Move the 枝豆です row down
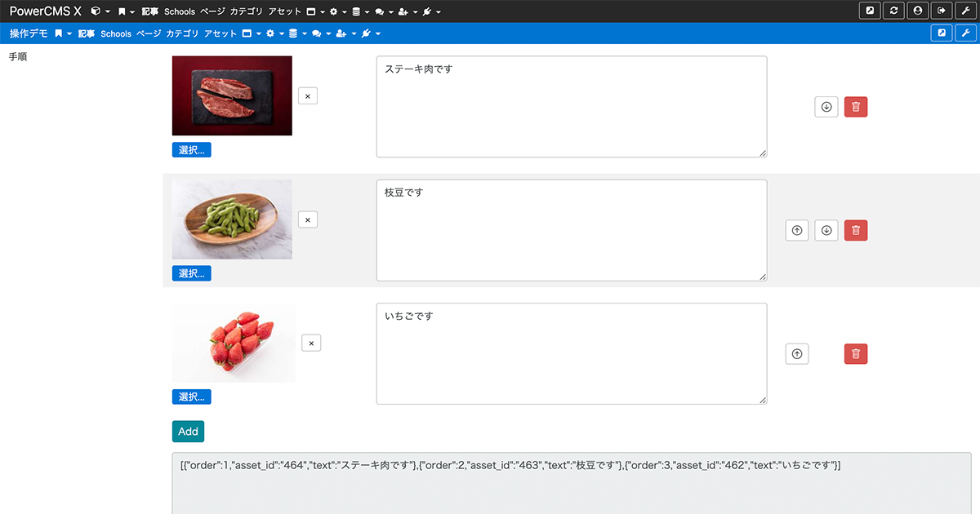The image size is (980, 514). [x=826, y=230]
